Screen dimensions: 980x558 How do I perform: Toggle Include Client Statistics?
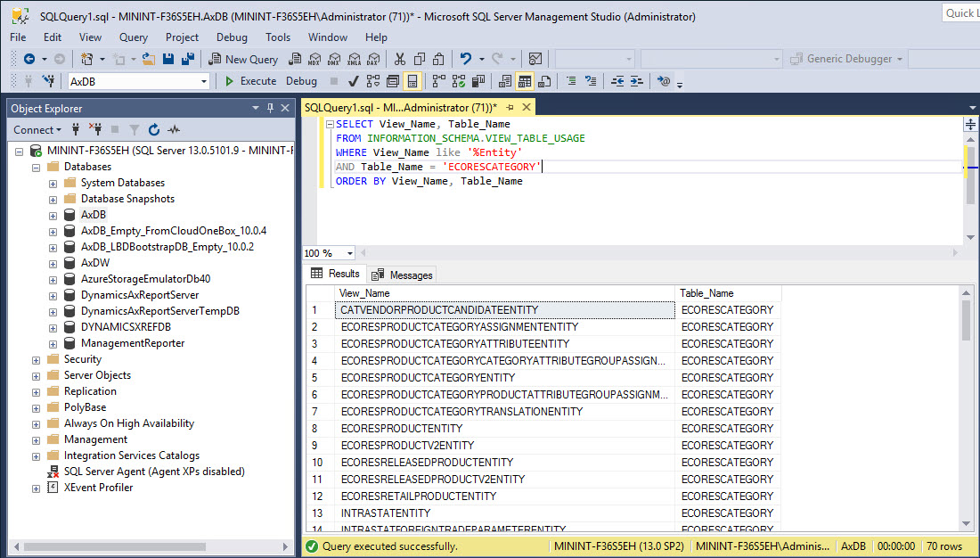pyautogui.click(x=478, y=81)
